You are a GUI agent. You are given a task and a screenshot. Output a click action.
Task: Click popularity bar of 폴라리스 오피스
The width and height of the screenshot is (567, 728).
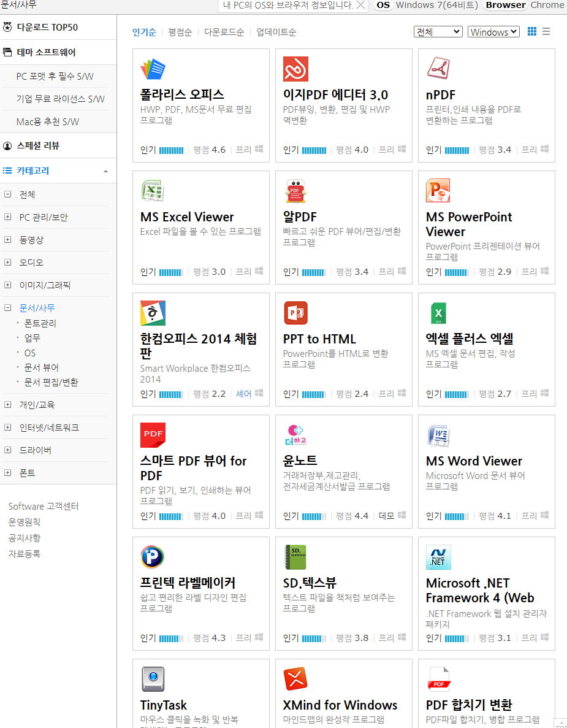click(171, 150)
